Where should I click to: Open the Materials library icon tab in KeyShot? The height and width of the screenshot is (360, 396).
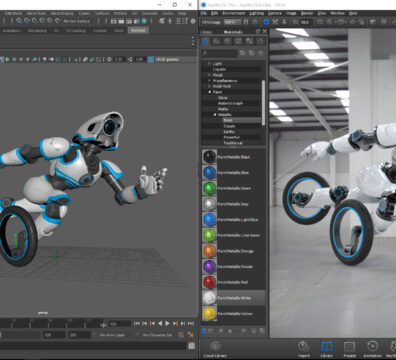point(205,41)
